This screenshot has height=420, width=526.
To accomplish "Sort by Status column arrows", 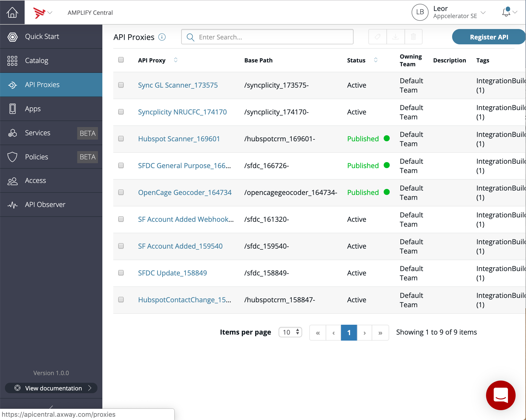I will tap(376, 60).
